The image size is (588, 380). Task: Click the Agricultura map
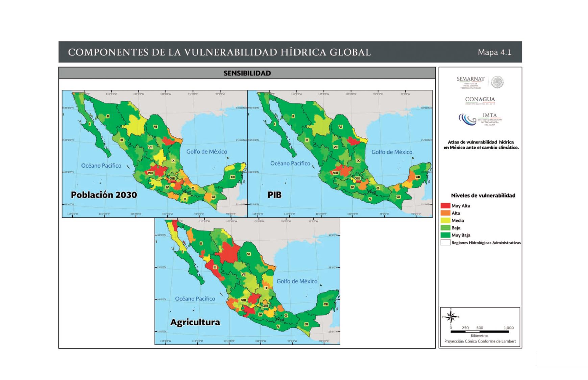click(x=247, y=281)
